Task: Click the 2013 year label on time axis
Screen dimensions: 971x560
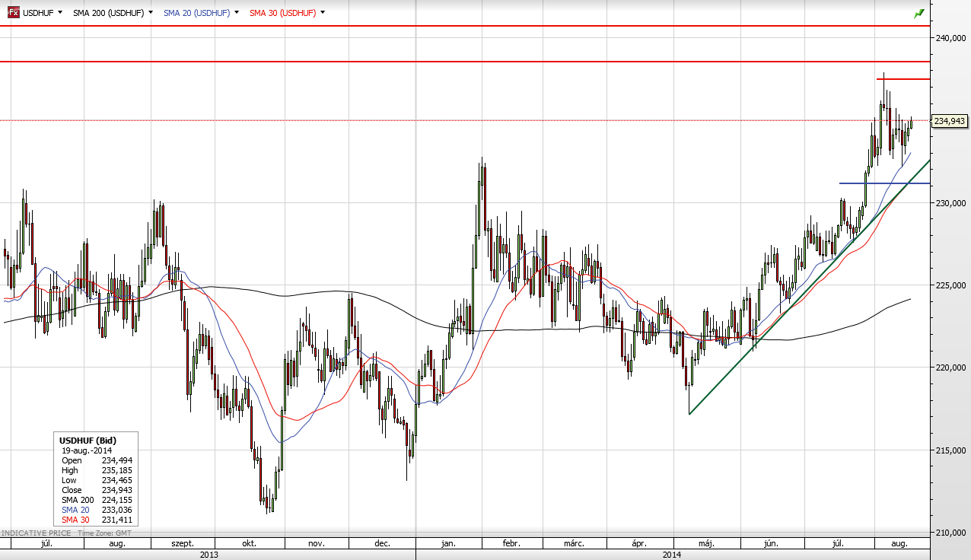Action: (x=209, y=555)
